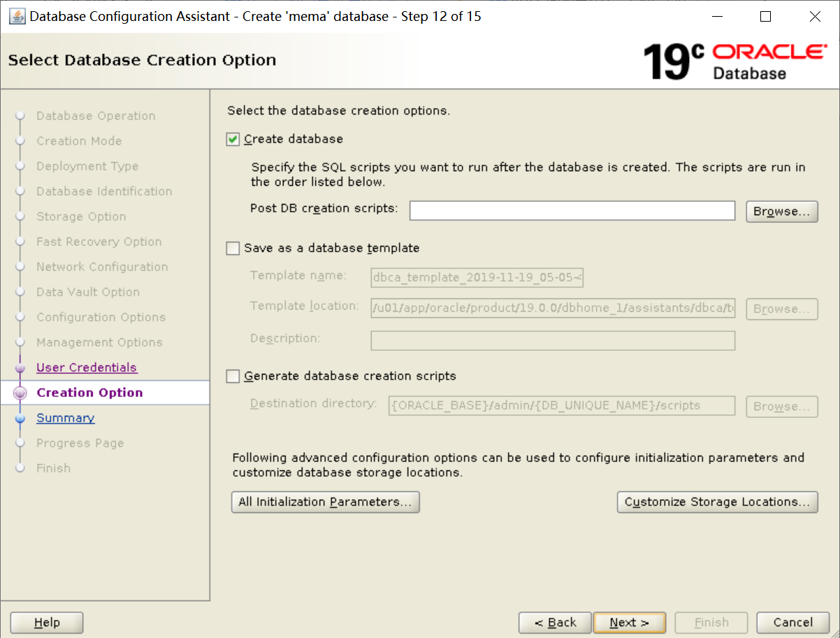Image resolution: width=840 pixels, height=638 pixels.
Task: Browse for Post DB creation scripts
Action: (x=781, y=210)
